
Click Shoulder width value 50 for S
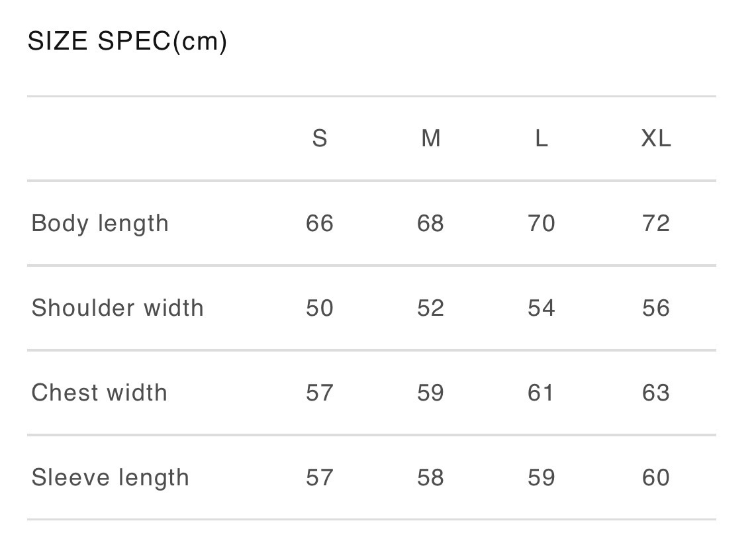[x=320, y=309]
